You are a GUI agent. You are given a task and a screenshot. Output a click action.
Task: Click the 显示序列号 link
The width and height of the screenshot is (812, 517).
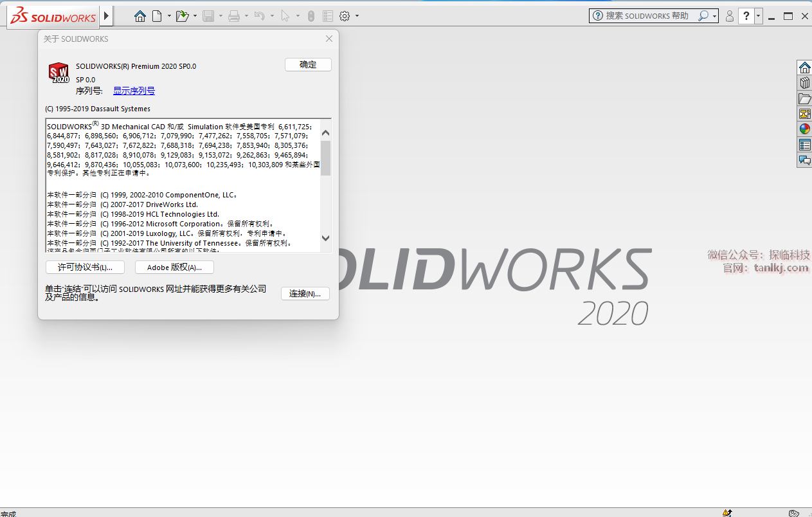click(134, 91)
